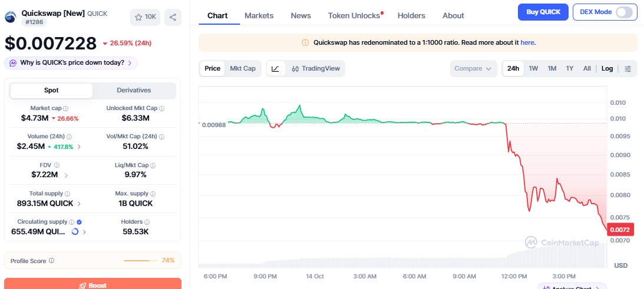Toggle DEX Mode switch

tap(625, 12)
